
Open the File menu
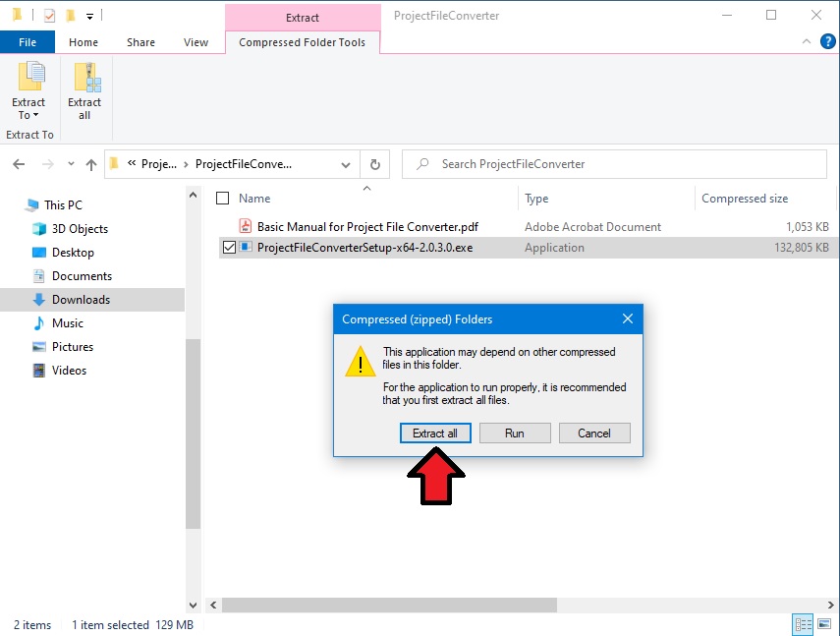(28, 42)
